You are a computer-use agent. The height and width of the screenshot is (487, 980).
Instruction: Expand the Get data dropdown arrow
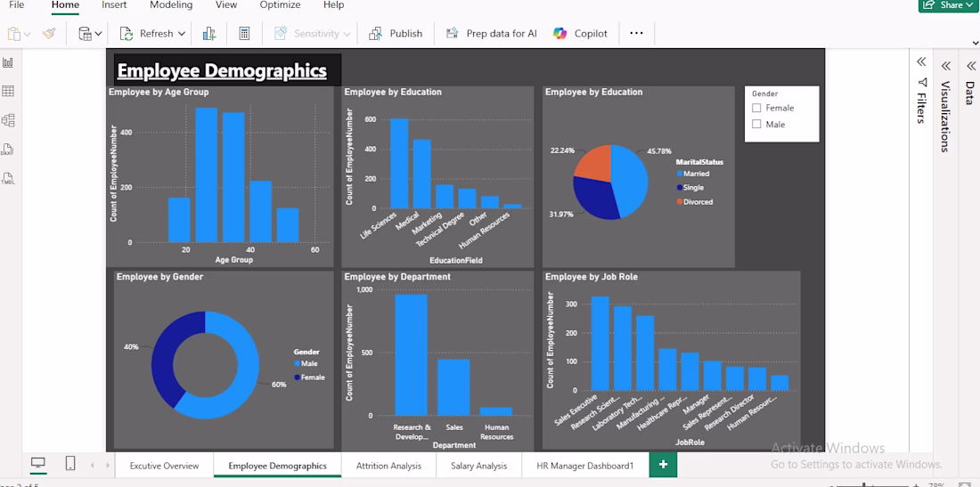(98, 35)
